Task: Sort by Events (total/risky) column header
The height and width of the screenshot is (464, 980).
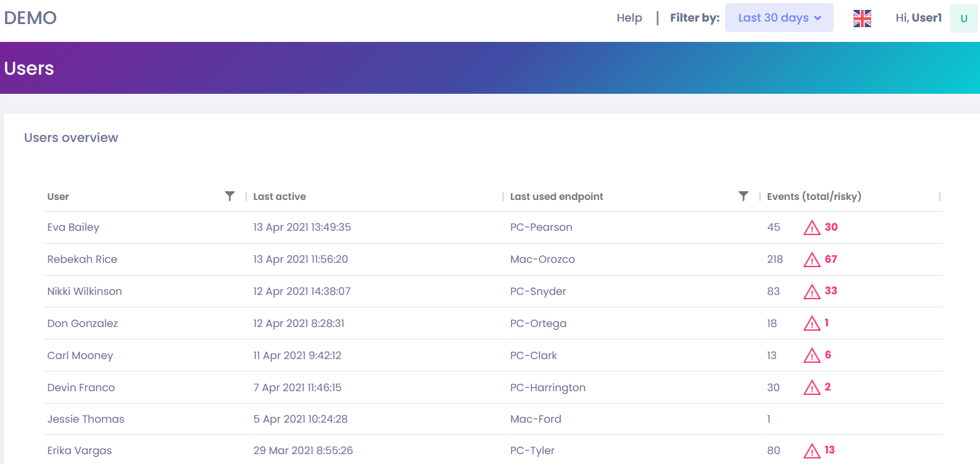Action: 814,196
